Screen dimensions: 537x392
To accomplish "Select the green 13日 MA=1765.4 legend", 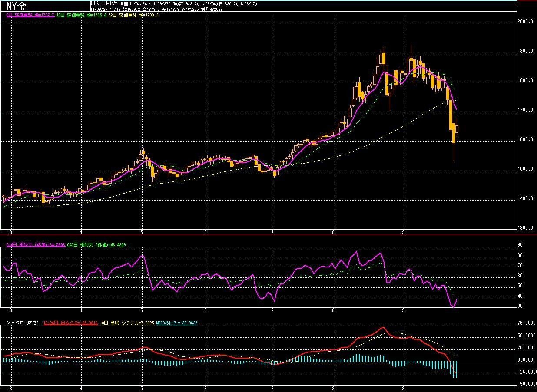I will [x=81, y=16].
